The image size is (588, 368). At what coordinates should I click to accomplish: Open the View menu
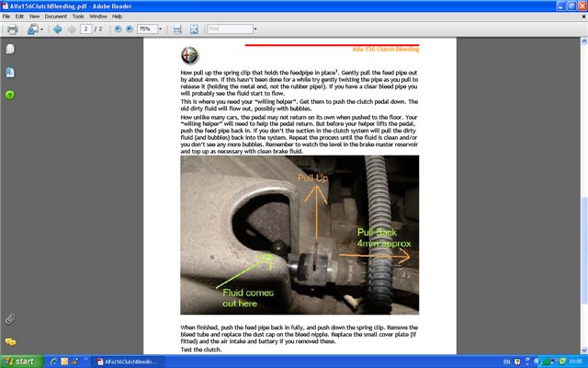[35, 17]
